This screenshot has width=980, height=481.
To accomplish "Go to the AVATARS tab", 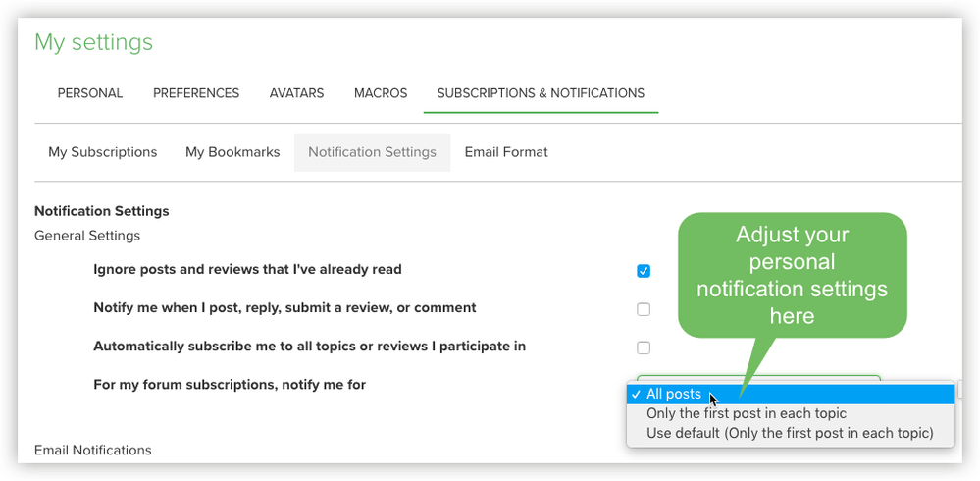I will pyautogui.click(x=297, y=93).
